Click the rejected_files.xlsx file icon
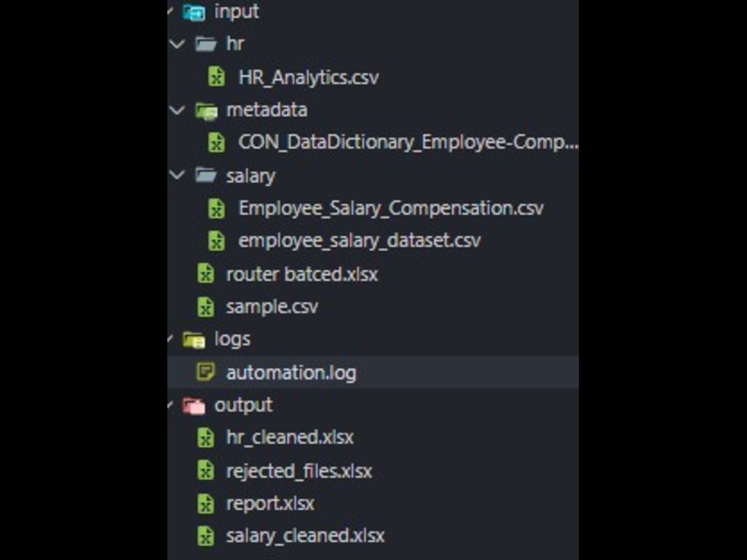This screenshot has height=560, width=747. [x=205, y=470]
